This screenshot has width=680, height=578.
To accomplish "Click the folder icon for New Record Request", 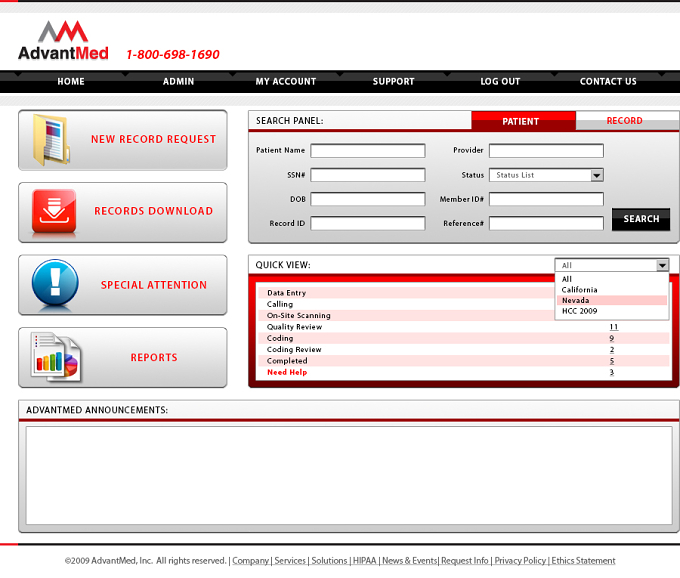I will [52, 140].
